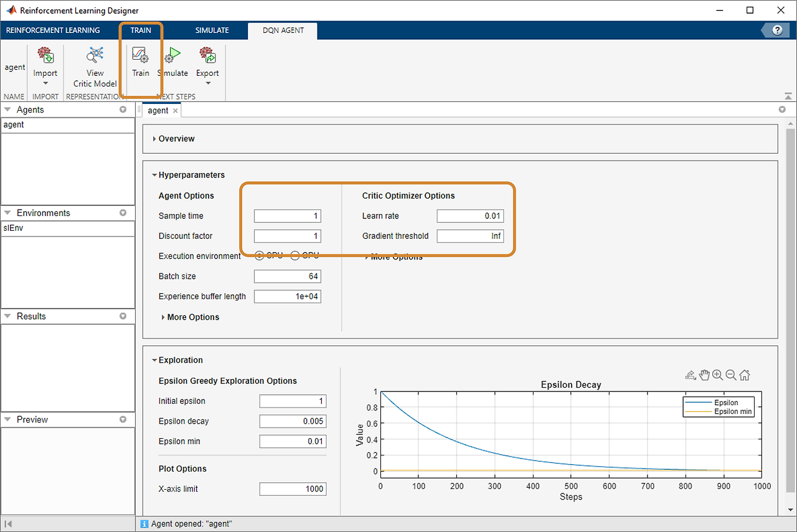Switch to the Reinforcement Learning tab
Viewport: 797px width, 532px height.
(53, 30)
